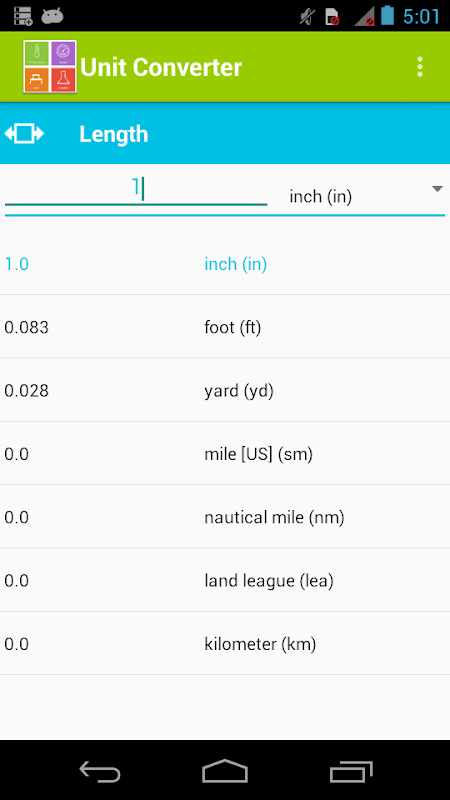Open the Length category selector bar
This screenshot has height=800, width=450.
coord(225,134)
